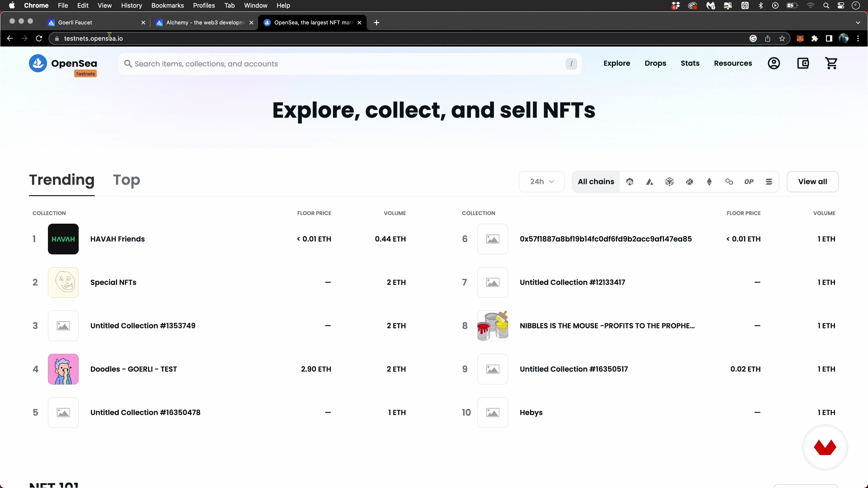
Task: Open Chrome's Bookmarks menu
Action: 167,6
